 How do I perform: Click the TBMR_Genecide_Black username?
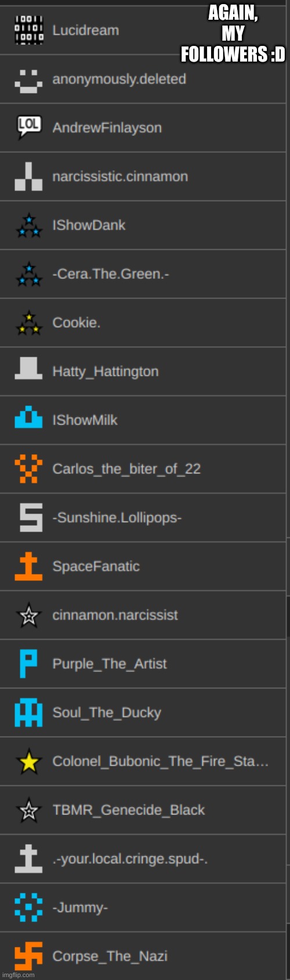[x=128, y=810]
